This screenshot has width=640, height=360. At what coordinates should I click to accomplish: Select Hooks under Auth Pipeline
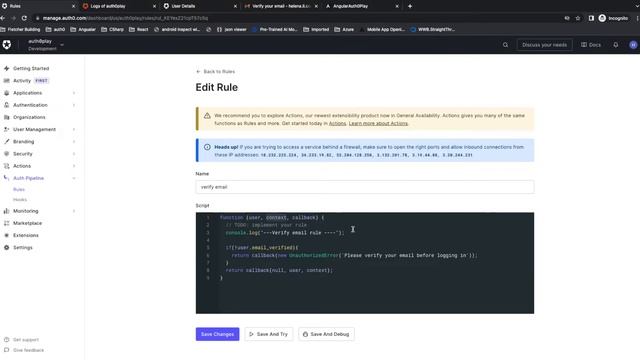pyautogui.click(x=20, y=200)
